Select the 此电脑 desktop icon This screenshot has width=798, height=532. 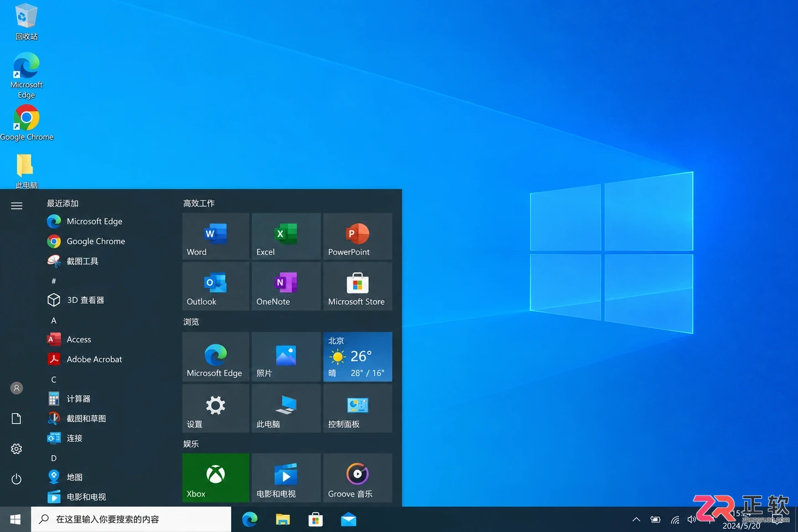[26, 171]
